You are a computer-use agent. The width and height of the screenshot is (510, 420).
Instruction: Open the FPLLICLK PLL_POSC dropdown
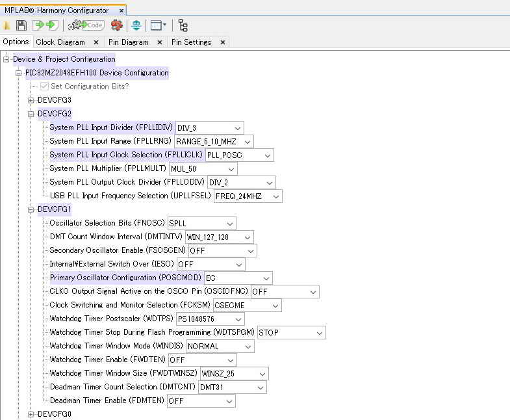(x=239, y=155)
